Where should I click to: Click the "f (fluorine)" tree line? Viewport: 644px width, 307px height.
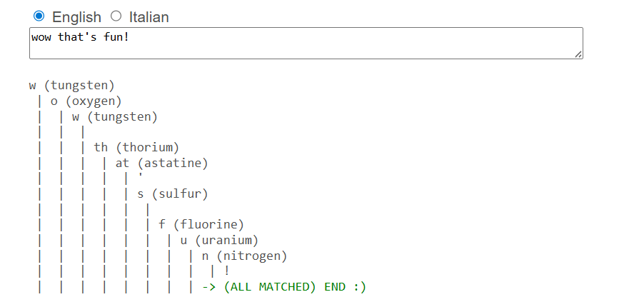tap(201, 225)
